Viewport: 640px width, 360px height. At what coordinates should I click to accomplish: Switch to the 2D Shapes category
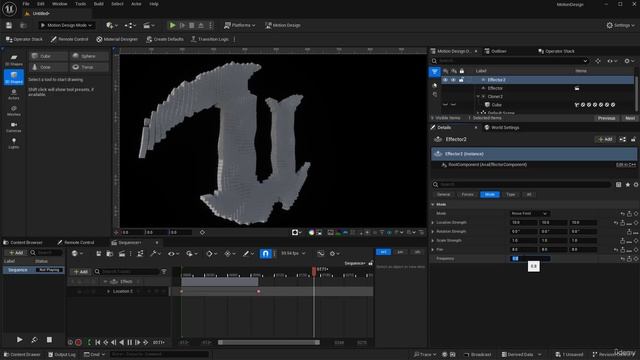pyautogui.click(x=14, y=60)
